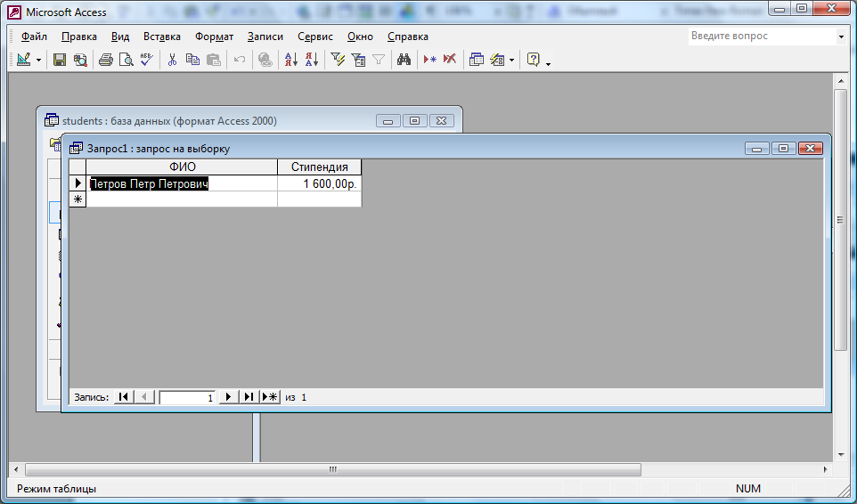857x504 pixels.
Task: Click the new record row selector asterisk
Action: (x=78, y=199)
